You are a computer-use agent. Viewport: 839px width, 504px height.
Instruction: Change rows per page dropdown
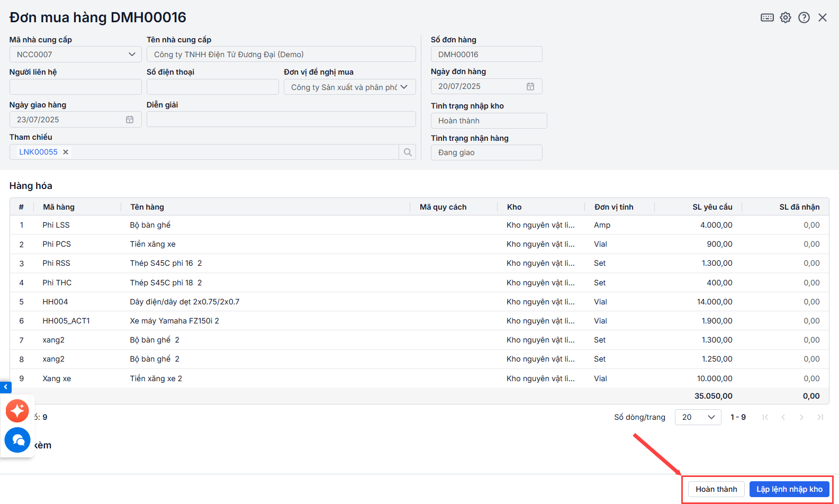pyautogui.click(x=697, y=417)
